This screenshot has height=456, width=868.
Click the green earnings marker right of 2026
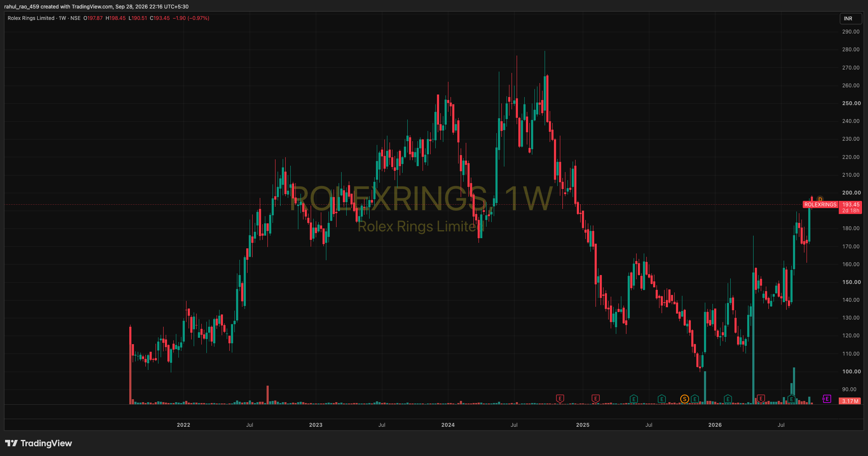point(728,399)
